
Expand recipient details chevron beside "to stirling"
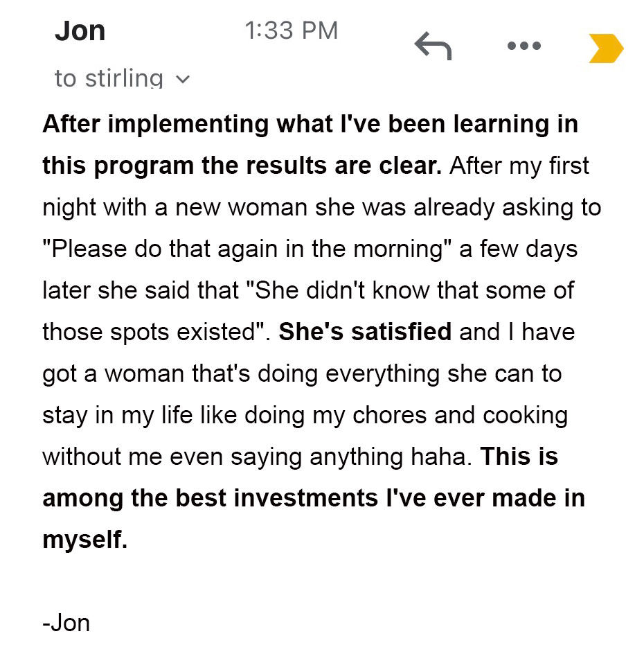click(182, 80)
